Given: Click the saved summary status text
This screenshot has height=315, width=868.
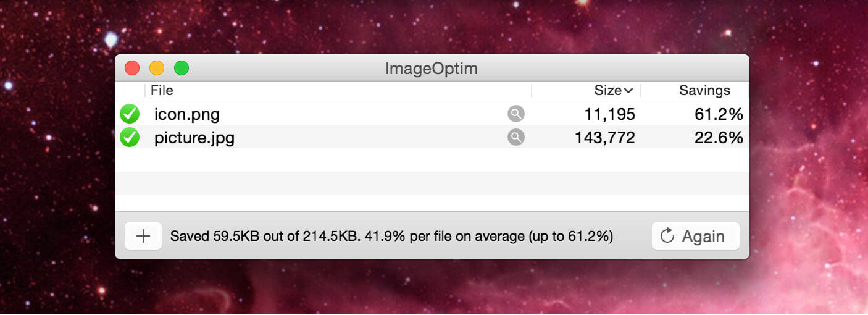Looking at the screenshot, I should tap(391, 236).
